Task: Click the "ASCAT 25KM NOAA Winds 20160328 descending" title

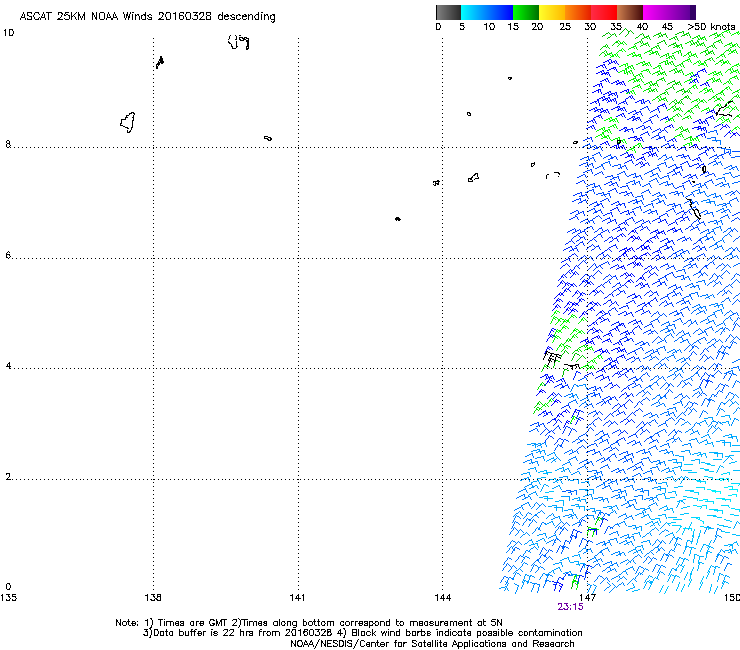Action: (x=147, y=17)
